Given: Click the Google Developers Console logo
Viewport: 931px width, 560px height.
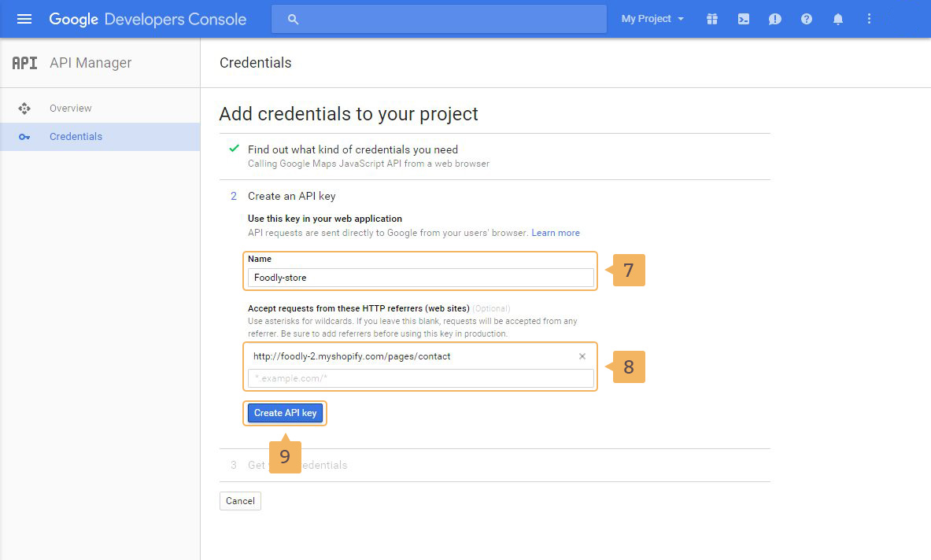Looking at the screenshot, I should (x=148, y=19).
